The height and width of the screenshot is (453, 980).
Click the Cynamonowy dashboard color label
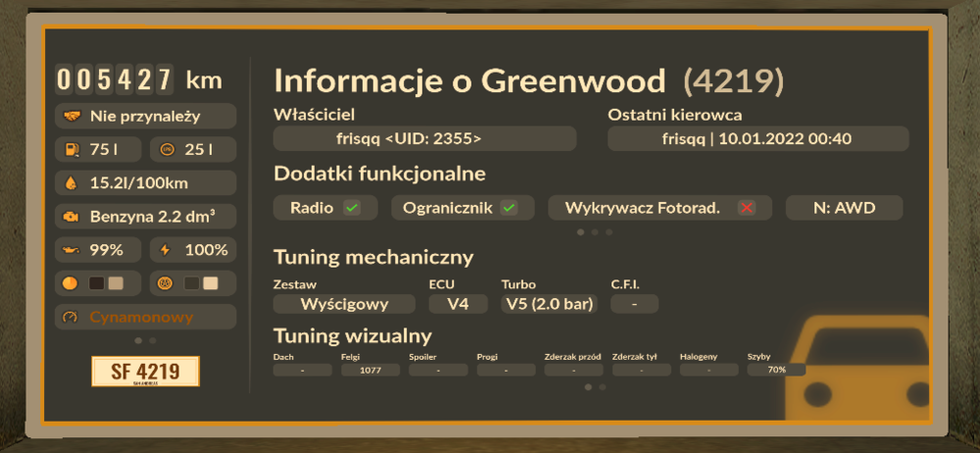(x=141, y=318)
